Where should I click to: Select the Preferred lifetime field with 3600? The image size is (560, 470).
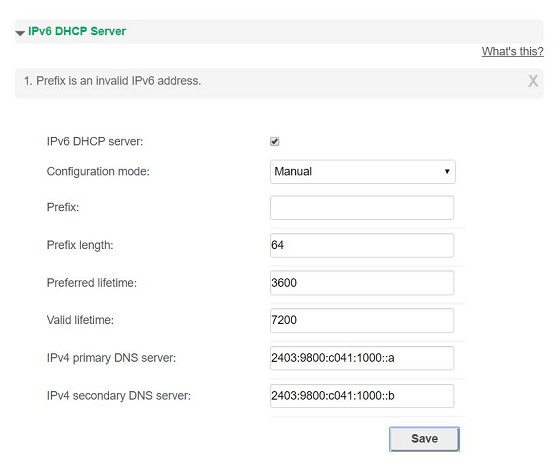(362, 283)
